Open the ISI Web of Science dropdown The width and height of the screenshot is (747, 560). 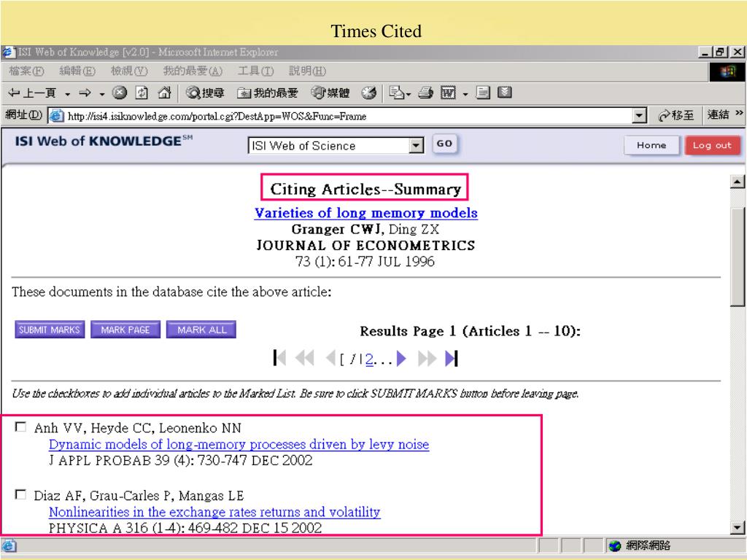tap(336, 146)
